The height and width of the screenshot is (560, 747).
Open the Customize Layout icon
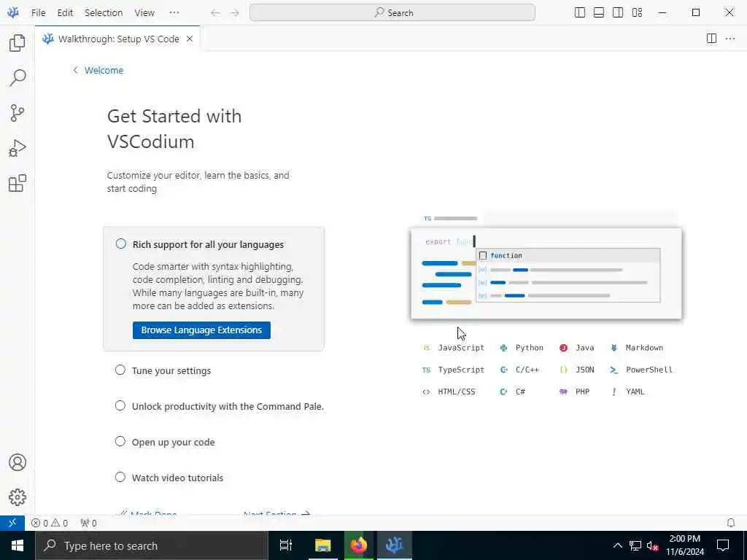point(637,13)
